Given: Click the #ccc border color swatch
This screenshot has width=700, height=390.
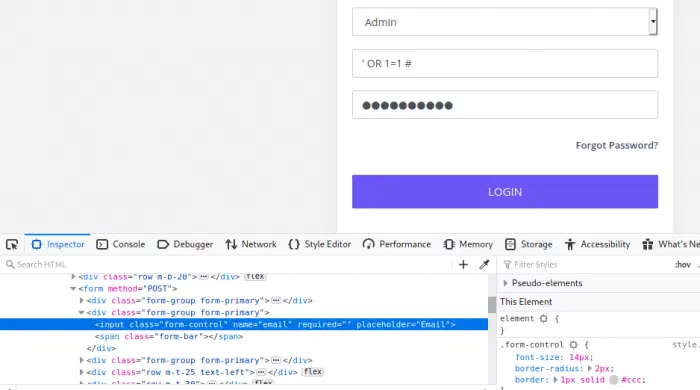Looking at the screenshot, I should point(614,380).
